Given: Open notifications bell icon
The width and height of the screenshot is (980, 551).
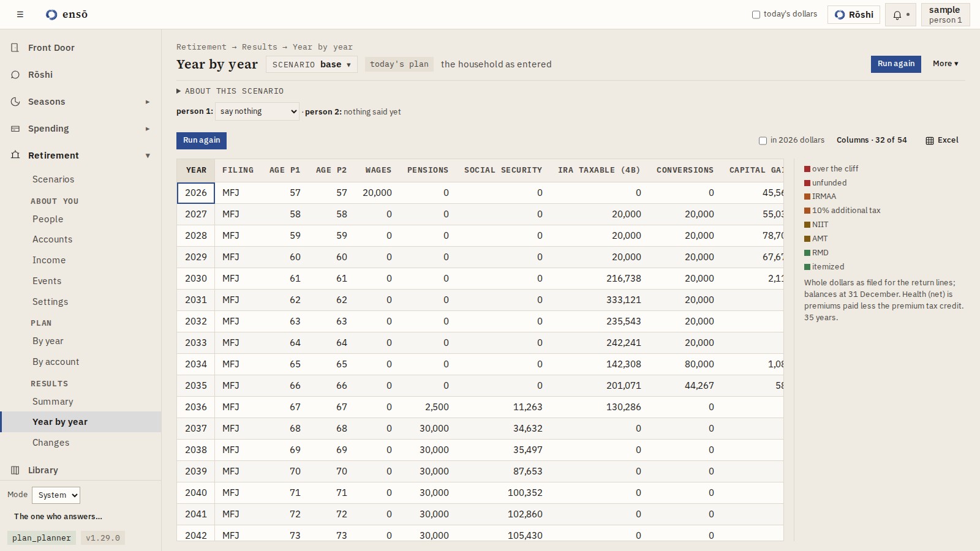Looking at the screenshot, I should pos(897,15).
